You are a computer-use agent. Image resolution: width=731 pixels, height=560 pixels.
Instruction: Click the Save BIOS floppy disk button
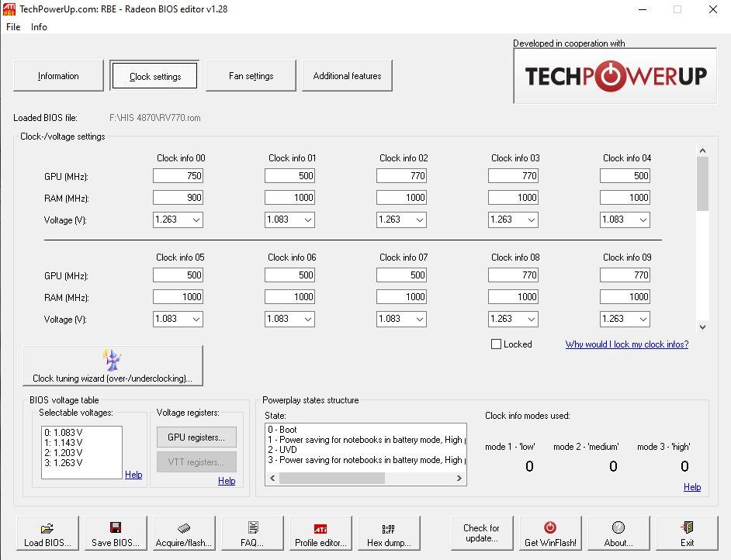click(x=116, y=534)
